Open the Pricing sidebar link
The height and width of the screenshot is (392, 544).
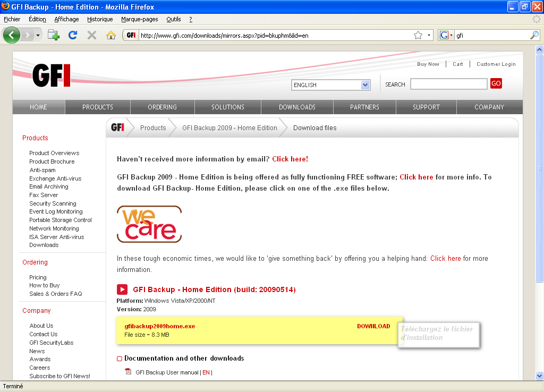pos(38,277)
